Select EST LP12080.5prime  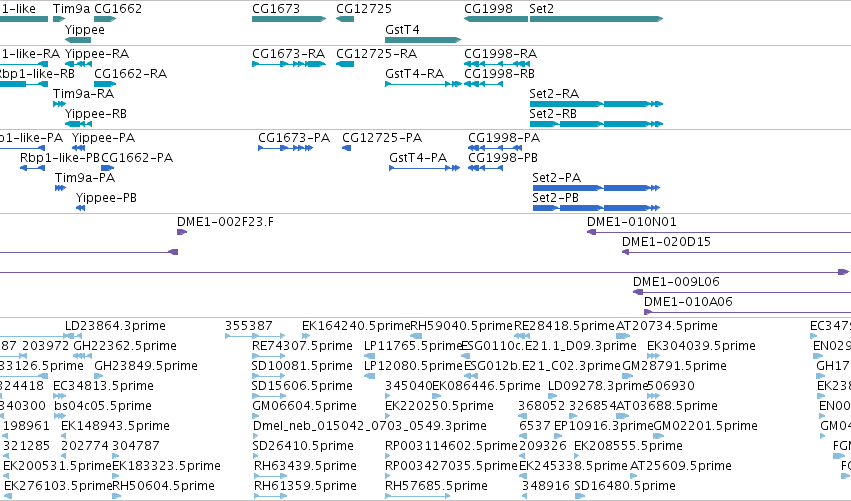coord(369,377)
